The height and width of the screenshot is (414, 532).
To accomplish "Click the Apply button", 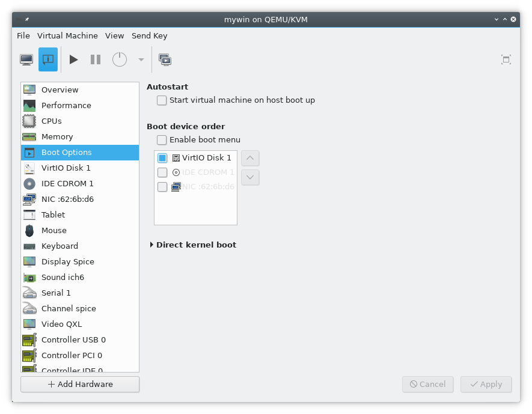I will [x=486, y=384].
